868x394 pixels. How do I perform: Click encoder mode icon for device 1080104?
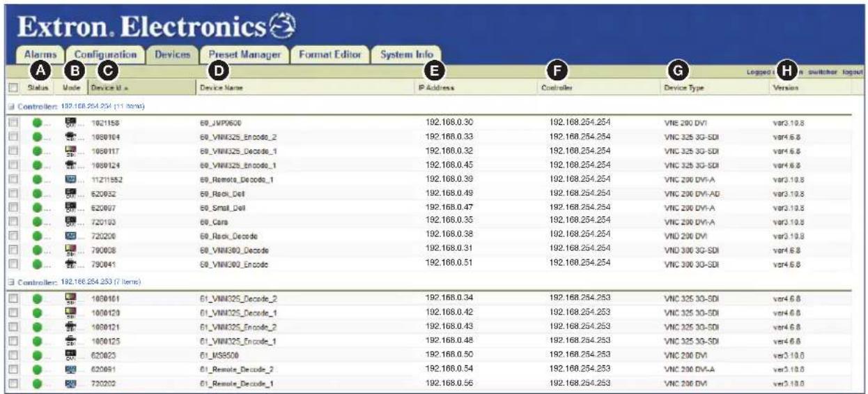[x=70, y=137]
